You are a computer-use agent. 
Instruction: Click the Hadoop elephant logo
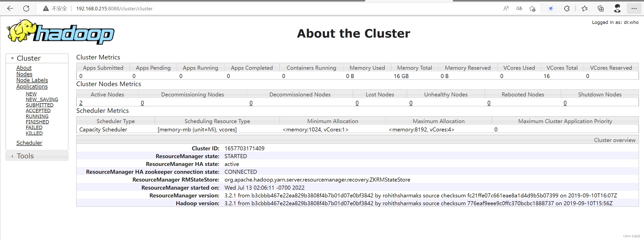(60, 32)
